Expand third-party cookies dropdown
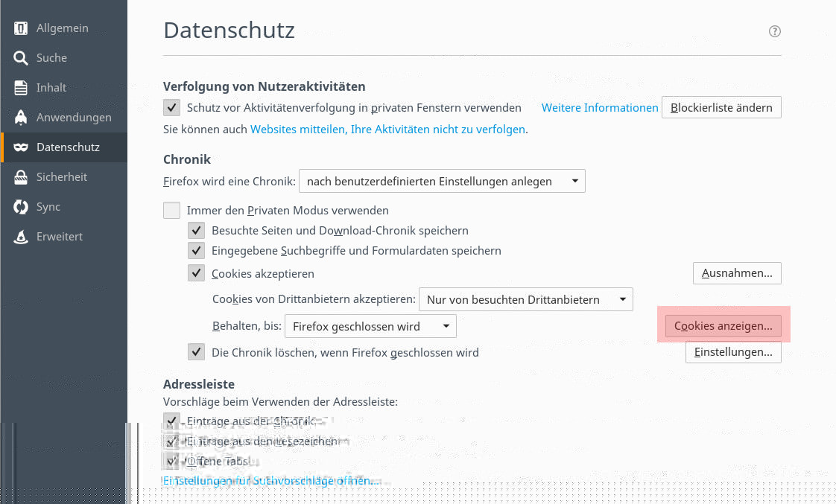The width and height of the screenshot is (836, 504). (525, 300)
